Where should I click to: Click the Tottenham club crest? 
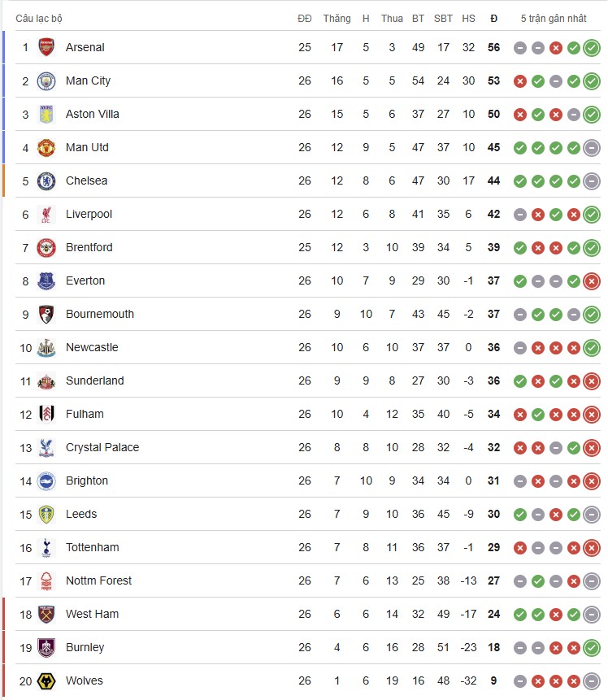[46, 547]
